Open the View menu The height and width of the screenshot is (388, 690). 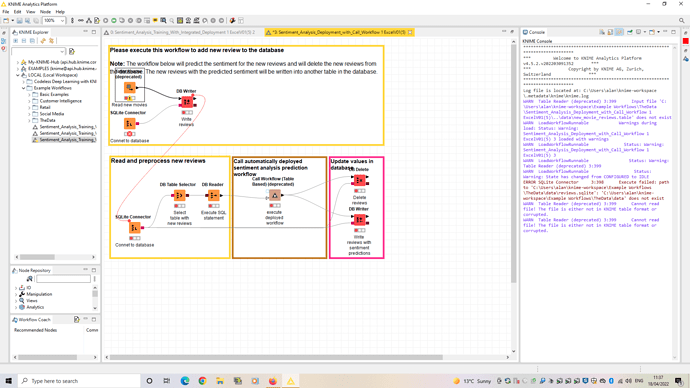click(x=30, y=12)
